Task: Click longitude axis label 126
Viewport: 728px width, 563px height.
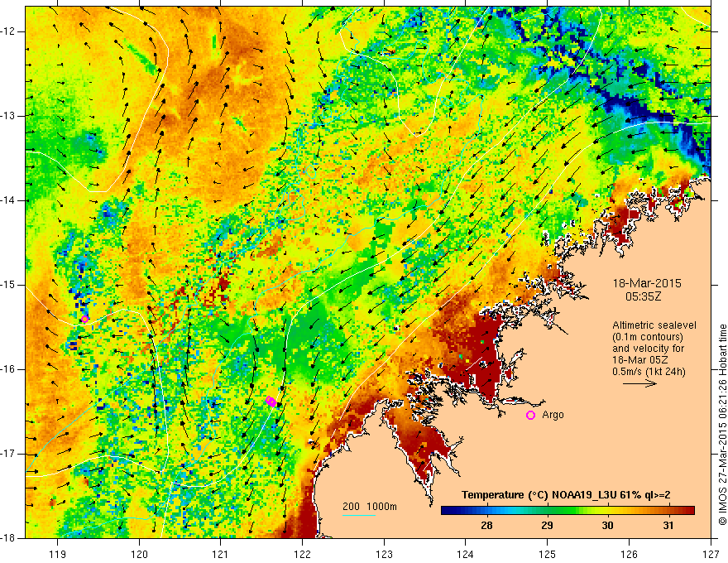Action: pyautogui.click(x=629, y=554)
